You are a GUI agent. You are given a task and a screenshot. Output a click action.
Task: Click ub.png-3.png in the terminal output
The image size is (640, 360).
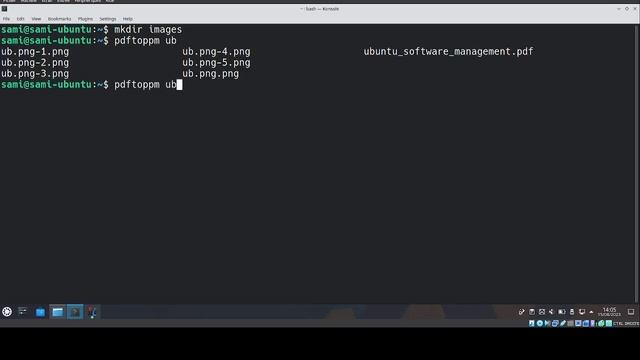click(x=35, y=74)
